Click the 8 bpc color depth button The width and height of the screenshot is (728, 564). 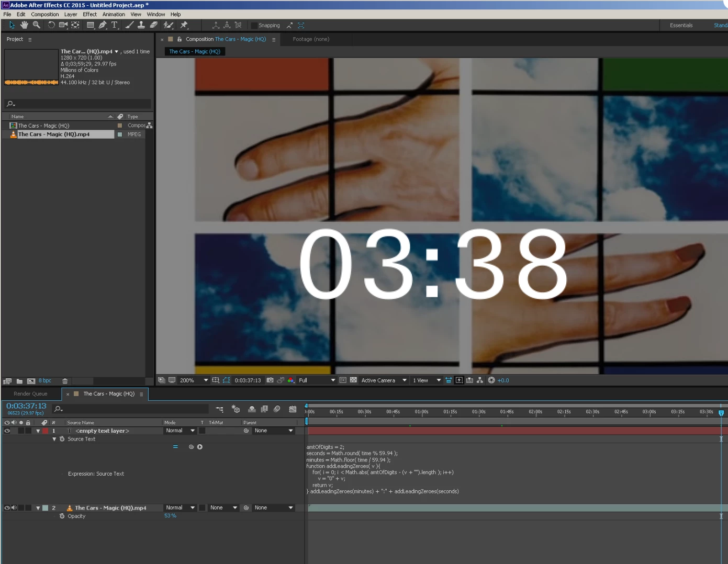(x=45, y=381)
